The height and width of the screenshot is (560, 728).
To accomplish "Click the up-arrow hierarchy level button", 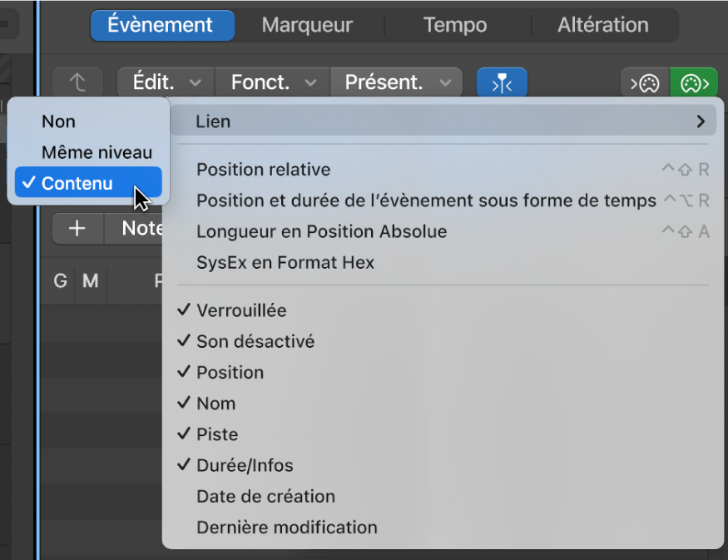I will pyautogui.click(x=77, y=83).
